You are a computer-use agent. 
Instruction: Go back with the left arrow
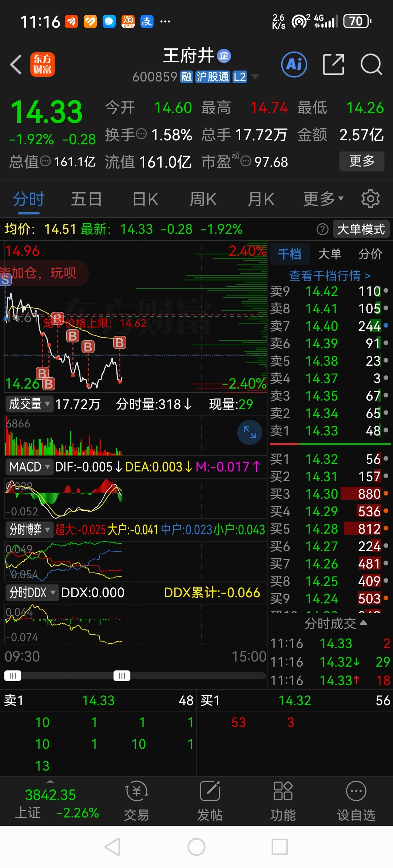(16, 65)
